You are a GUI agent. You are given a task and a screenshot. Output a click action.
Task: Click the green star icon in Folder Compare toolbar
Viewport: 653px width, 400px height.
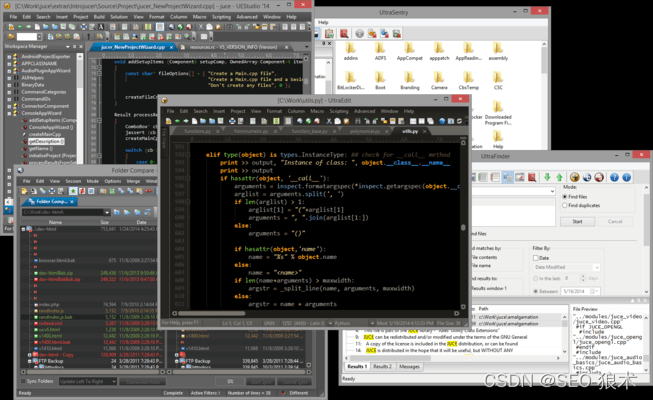(x=73, y=191)
